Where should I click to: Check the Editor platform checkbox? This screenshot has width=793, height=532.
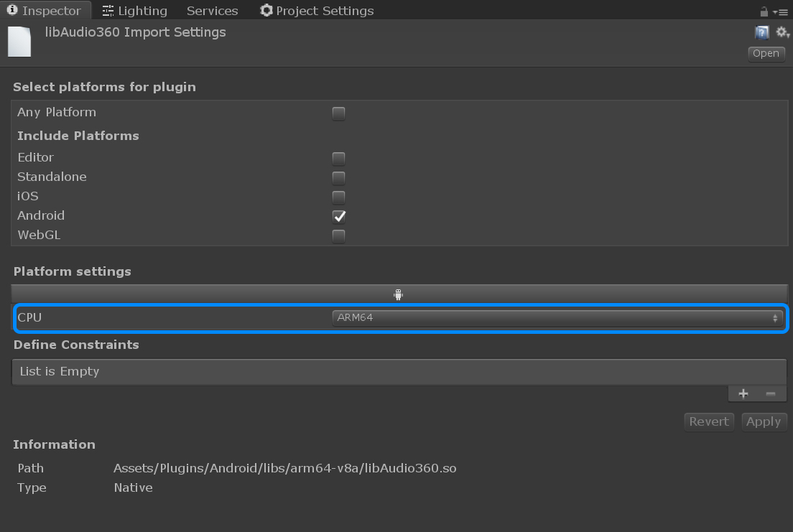[338, 158]
